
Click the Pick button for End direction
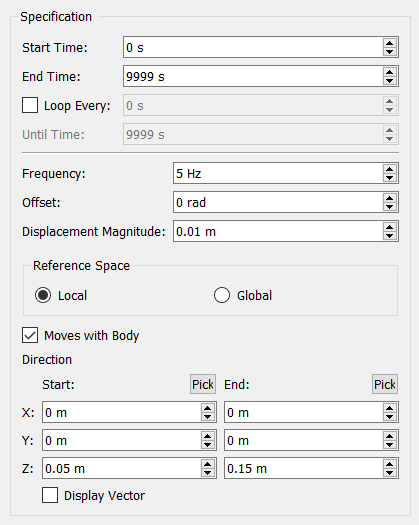pos(385,384)
